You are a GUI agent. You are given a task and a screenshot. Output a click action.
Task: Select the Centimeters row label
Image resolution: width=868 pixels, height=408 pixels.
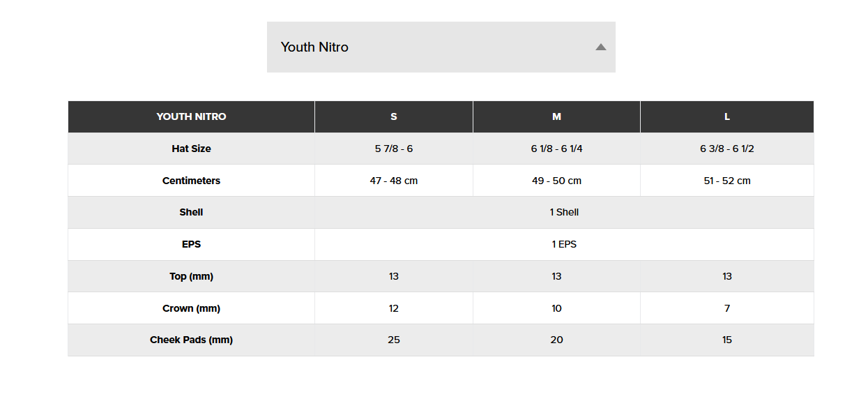(191, 181)
